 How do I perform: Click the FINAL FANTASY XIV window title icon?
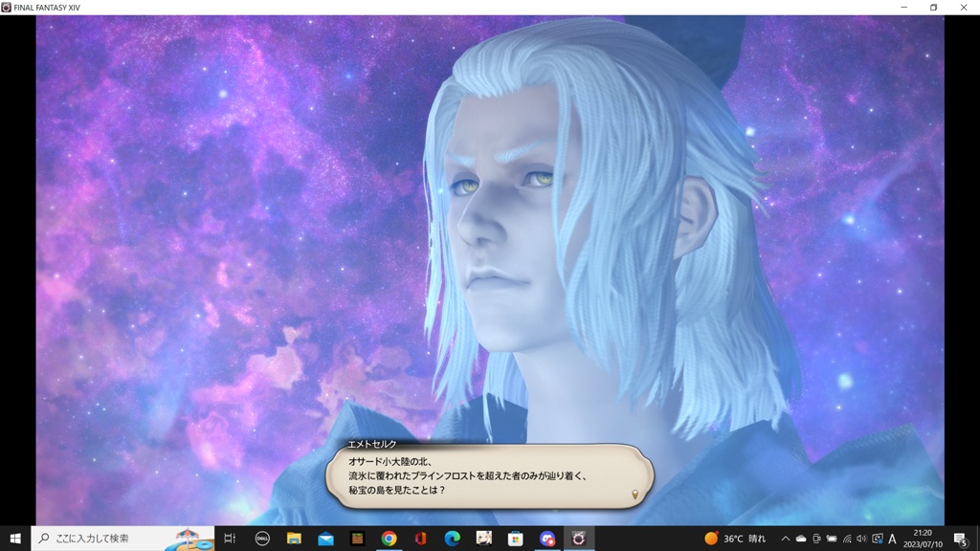(7, 8)
